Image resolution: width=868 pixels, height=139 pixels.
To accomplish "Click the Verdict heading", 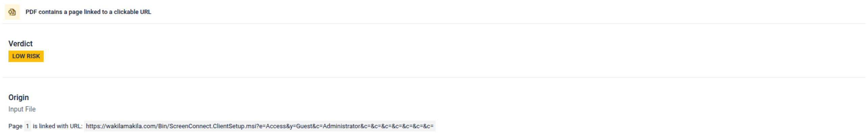I will pyautogui.click(x=21, y=44).
